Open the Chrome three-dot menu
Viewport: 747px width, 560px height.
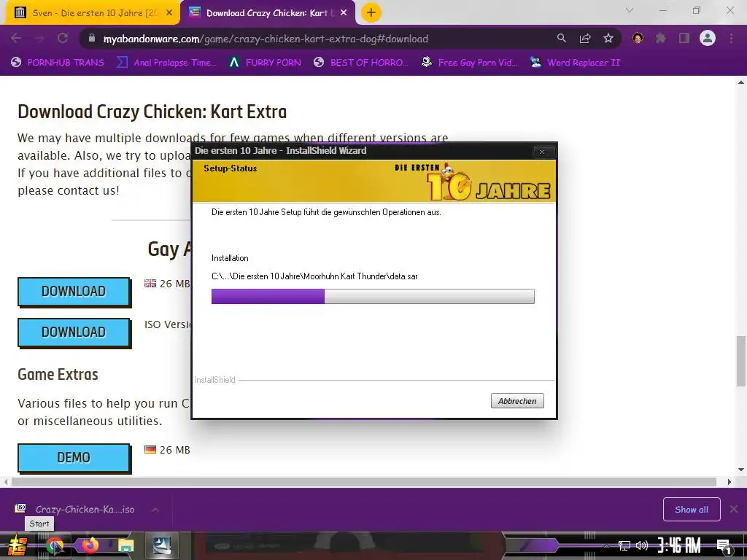pyautogui.click(x=731, y=38)
